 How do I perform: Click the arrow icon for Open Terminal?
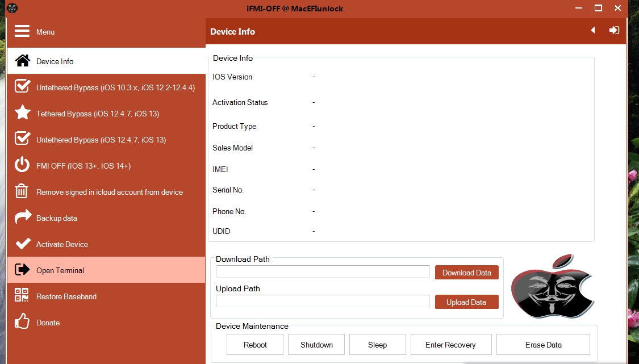[22, 269]
